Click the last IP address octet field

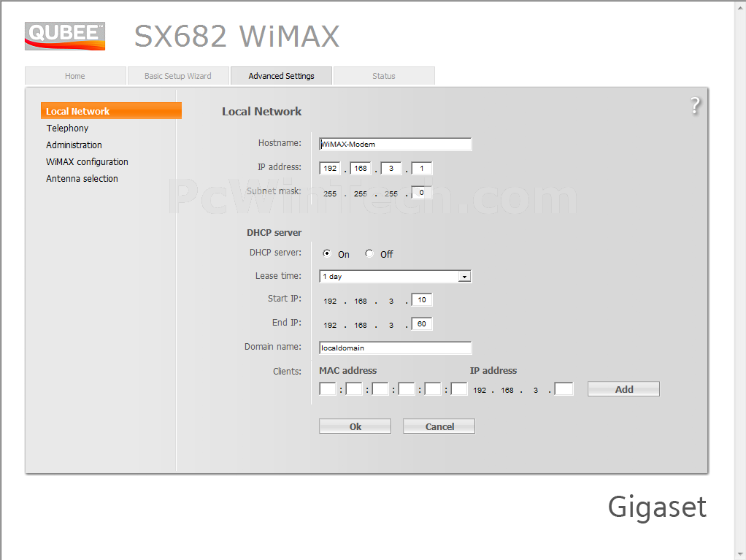(x=421, y=169)
